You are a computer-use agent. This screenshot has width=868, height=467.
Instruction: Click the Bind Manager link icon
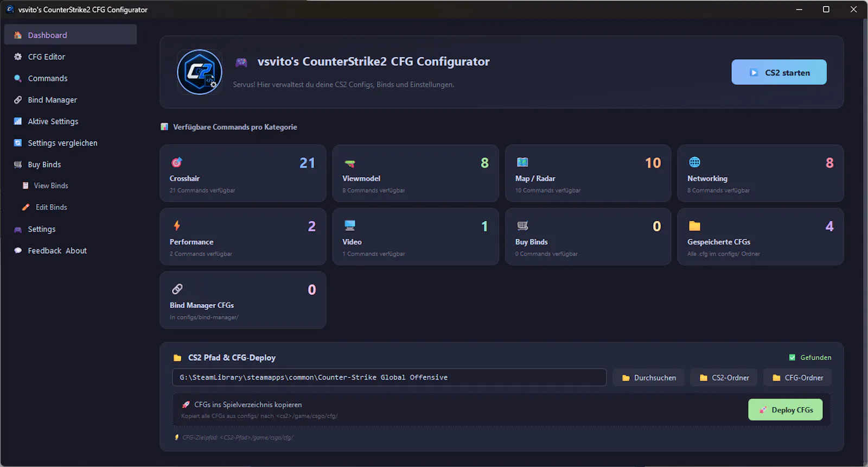coord(18,100)
